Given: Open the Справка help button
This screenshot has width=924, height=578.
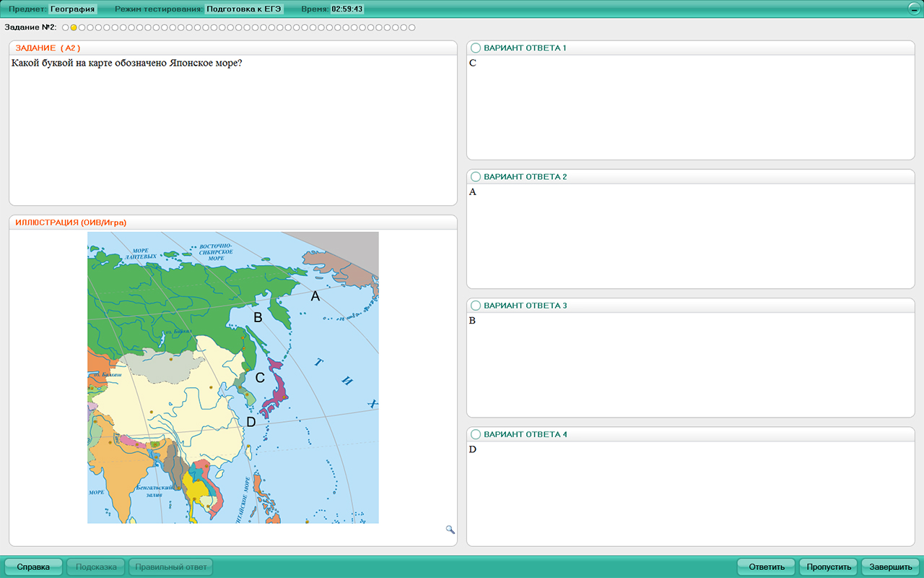Looking at the screenshot, I should tap(33, 567).
